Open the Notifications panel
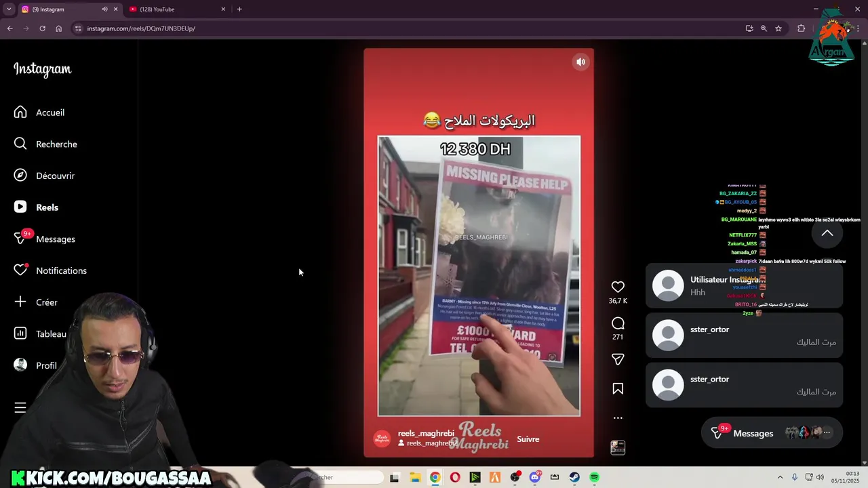Screen dimensions: 868x488 coord(50,270)
